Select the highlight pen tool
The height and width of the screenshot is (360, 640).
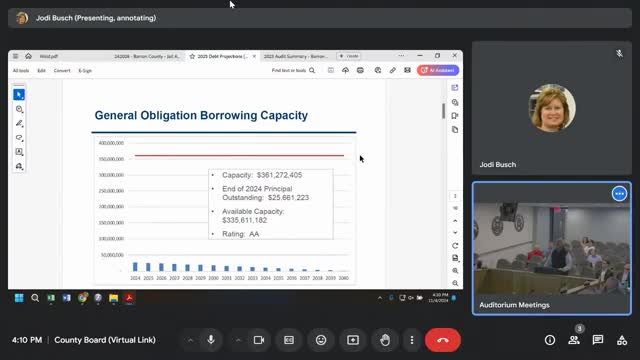pos(19,123)
